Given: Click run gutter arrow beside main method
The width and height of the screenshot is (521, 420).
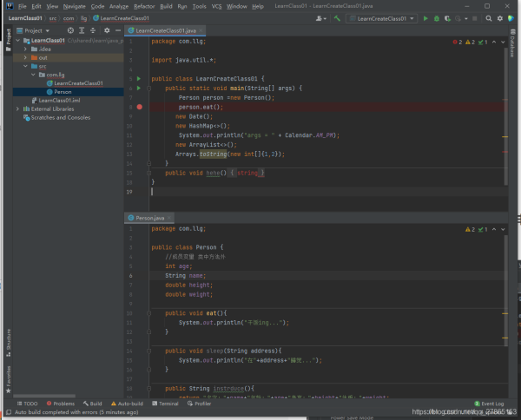Looking at the screenshot, I should click(x=139, y=88).
